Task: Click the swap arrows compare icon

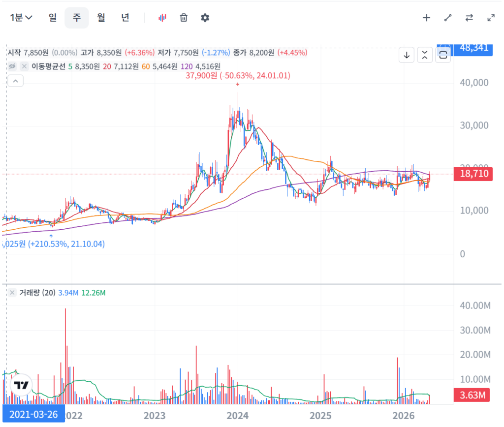Action: [x=469, y=18]
